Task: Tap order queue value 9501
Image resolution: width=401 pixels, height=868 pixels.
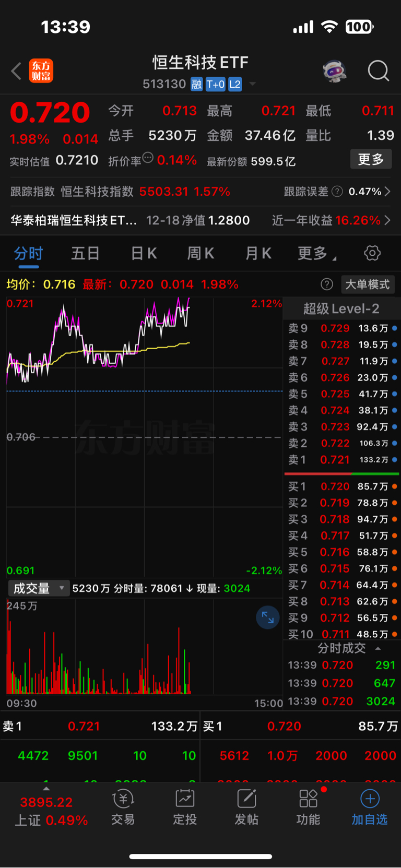Action: pos(82,756)
